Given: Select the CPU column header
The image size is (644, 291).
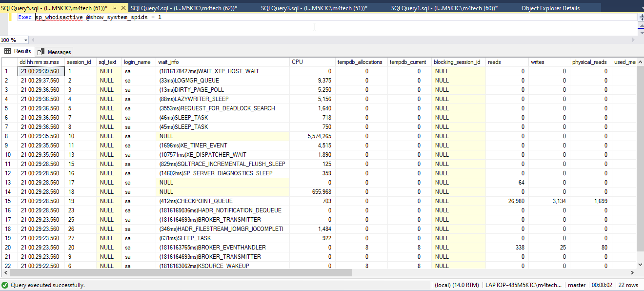Looking at the screenshot, I should (x=298, y=62).
